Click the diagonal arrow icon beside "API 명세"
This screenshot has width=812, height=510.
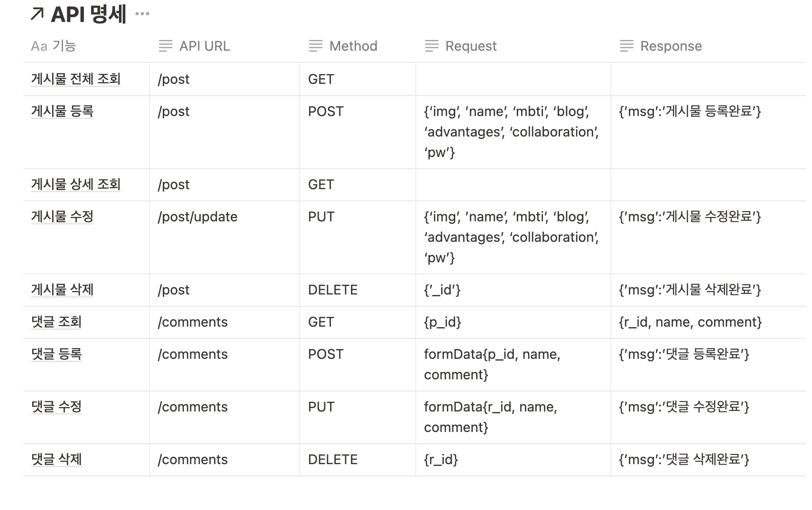tap(36, 14)
